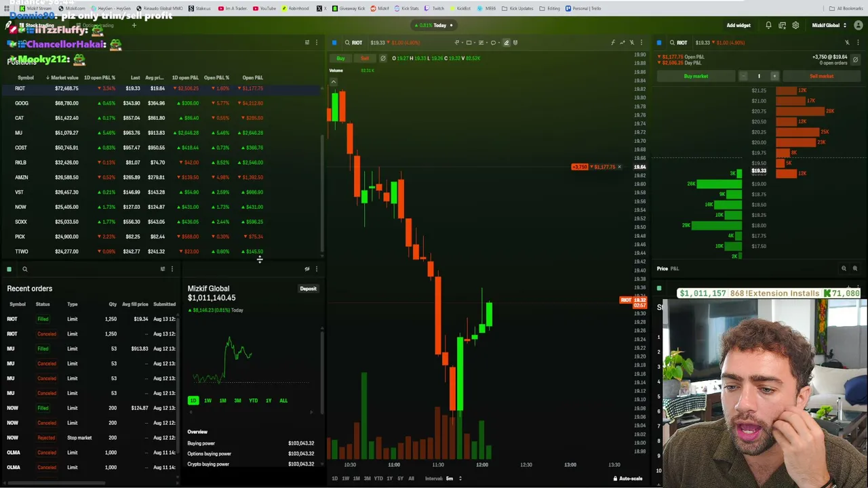Click the positions list vertical scrollbar
This screenshot has width=868, height=488.
(x=322, y=193)
